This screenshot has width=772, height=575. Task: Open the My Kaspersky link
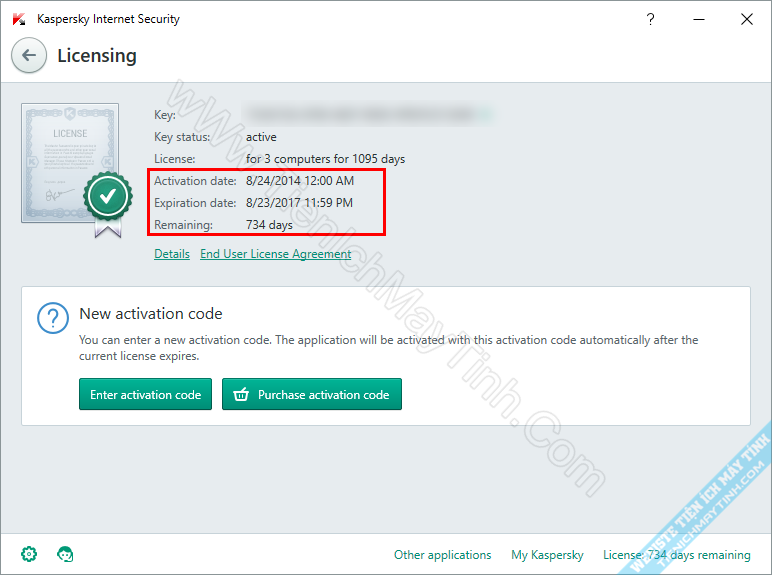[547, 555]
